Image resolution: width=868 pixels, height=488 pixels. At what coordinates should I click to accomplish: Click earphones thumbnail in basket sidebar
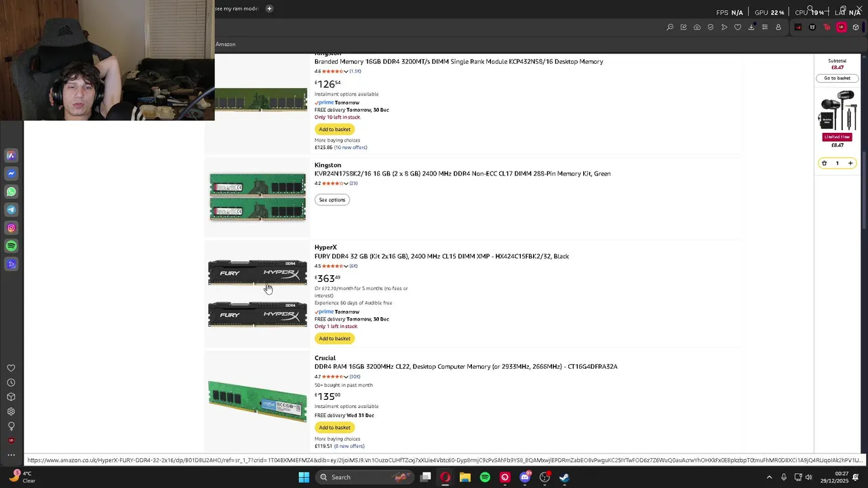pos(837,111)
